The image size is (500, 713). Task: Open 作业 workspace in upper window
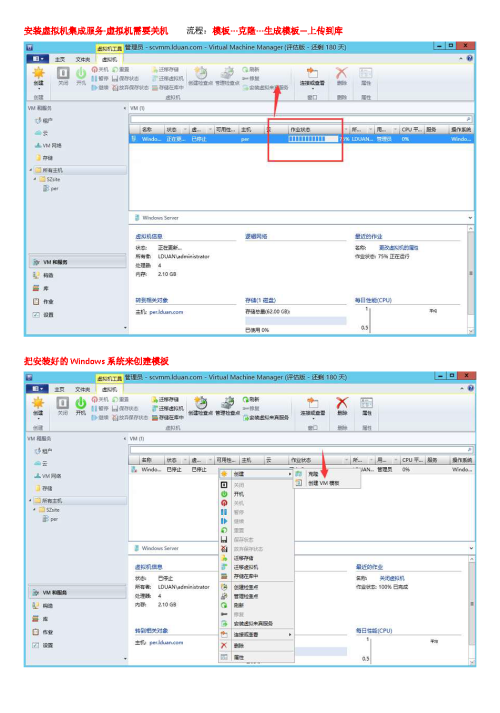[x=43, y=301]
